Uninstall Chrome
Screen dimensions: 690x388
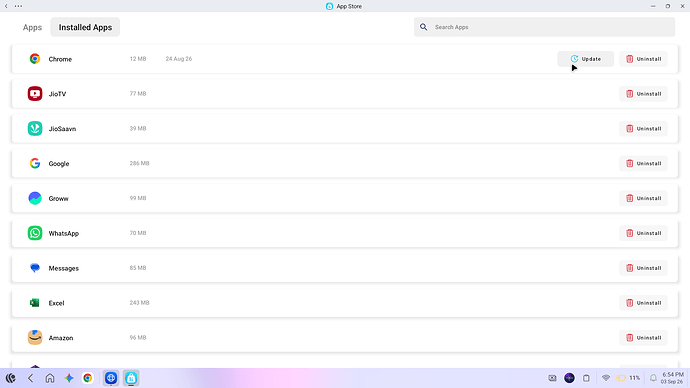(x=643, y=59)
